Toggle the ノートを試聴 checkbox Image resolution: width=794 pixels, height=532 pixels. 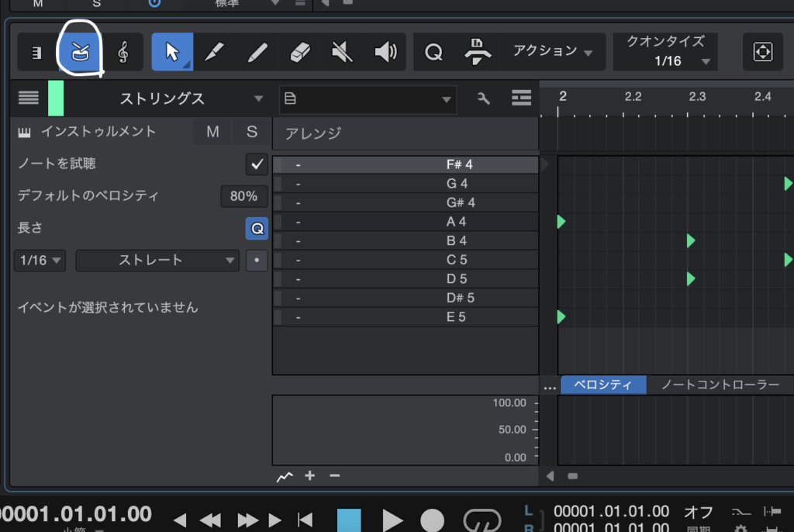click(x=256, y=164)
